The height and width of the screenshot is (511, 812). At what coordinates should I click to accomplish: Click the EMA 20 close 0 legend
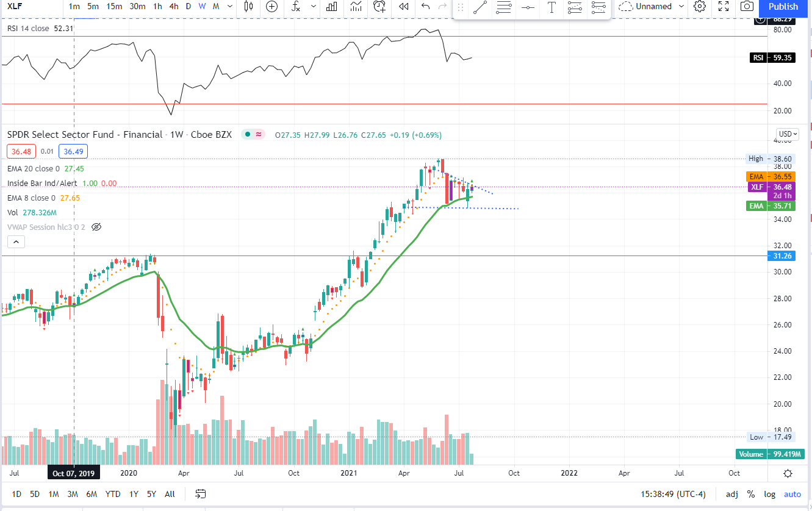(x=34, y=169)
